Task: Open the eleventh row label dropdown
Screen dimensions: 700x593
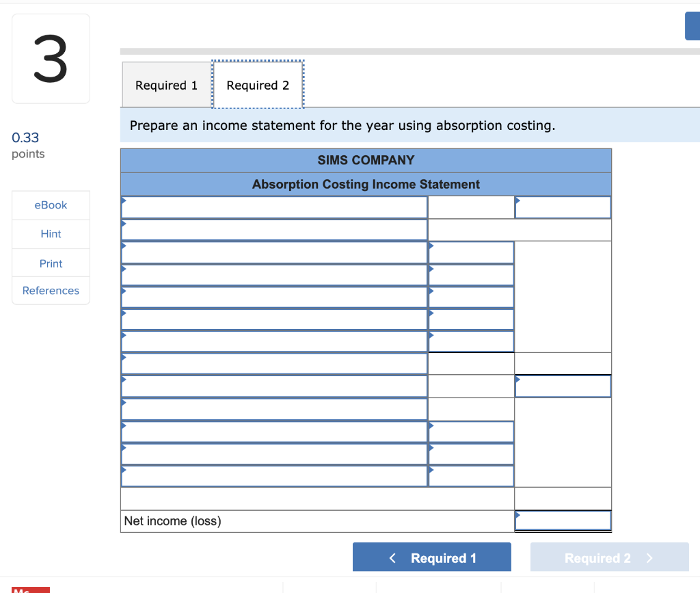Action: tap(274, 432)
